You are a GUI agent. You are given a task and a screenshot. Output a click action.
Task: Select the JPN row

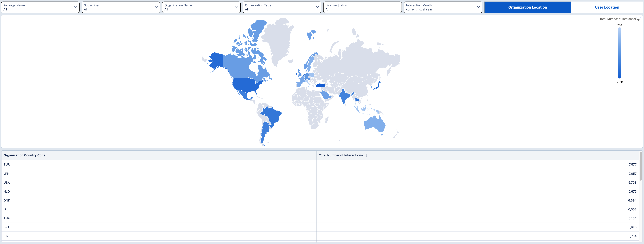(x=320, y=173)
